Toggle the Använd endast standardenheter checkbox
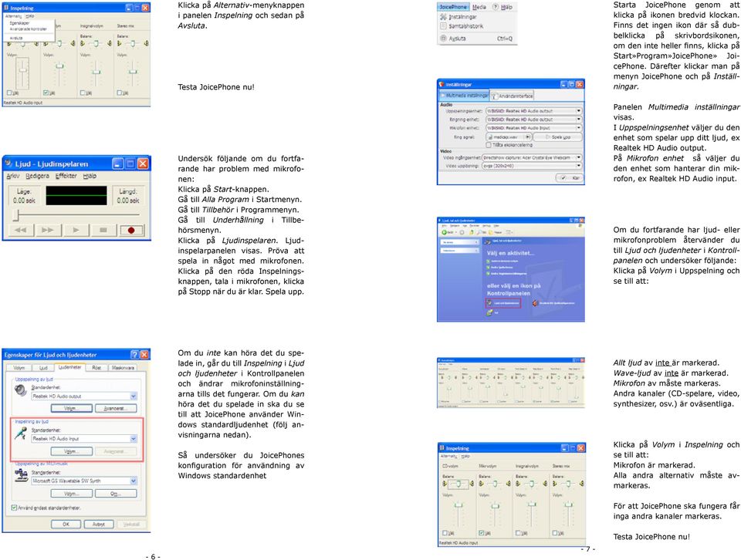 click(14, 508)
